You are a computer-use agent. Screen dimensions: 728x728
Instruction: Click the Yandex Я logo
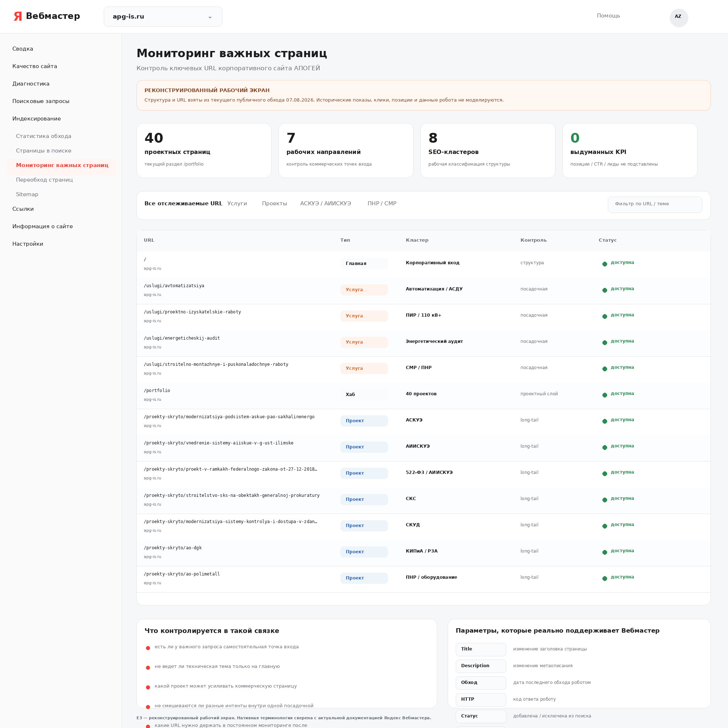point(18,16)
